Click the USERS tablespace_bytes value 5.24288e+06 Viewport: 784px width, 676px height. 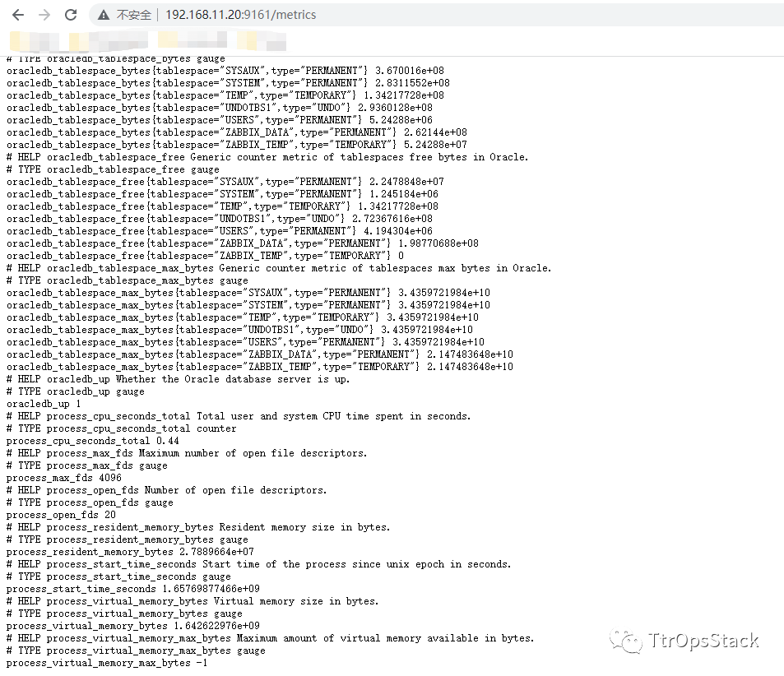(401, 120)
